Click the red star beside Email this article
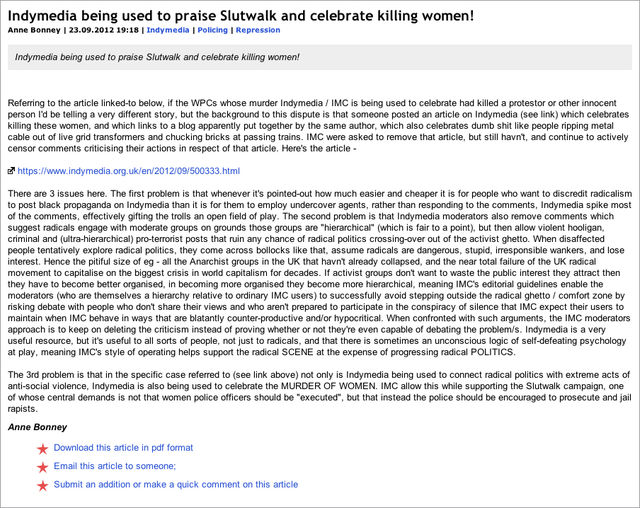This screenshot has height=508, width=640. pyautogui.click(x=42, y=467)
